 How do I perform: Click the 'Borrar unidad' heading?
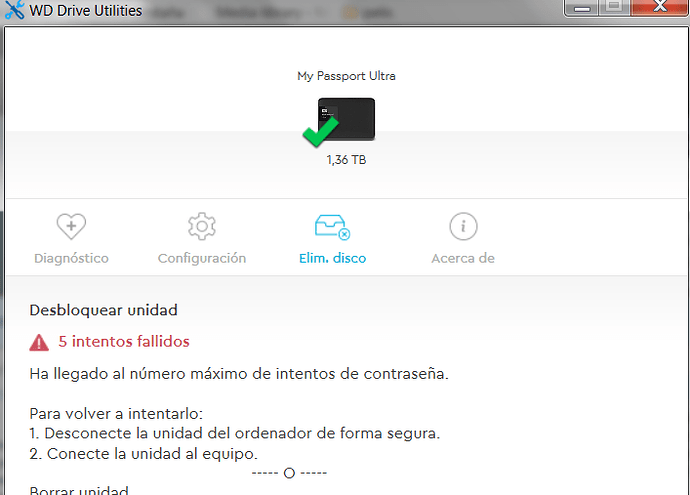pyautogui.click(x=79, y=490)
